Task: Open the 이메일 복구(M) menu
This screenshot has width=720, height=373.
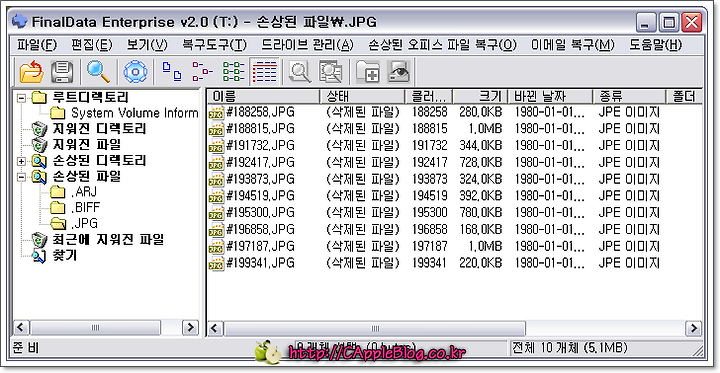Action: [x=573, y=45]
